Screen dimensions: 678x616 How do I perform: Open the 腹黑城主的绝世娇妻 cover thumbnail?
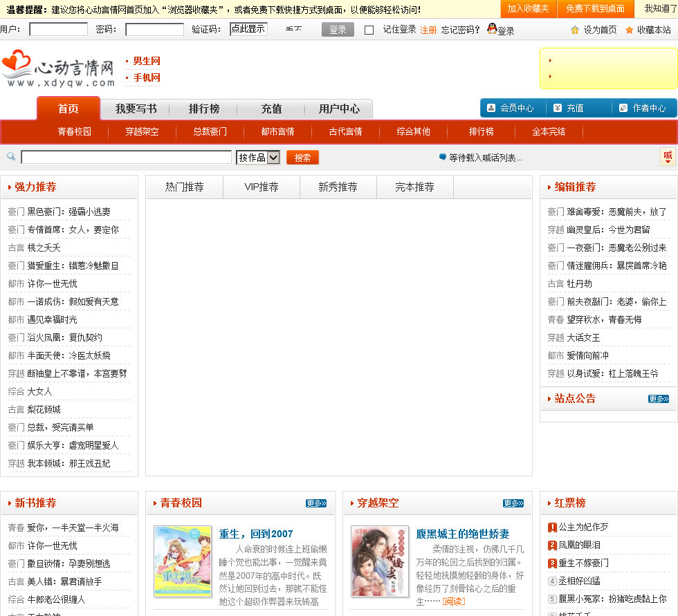click(380, 561)
